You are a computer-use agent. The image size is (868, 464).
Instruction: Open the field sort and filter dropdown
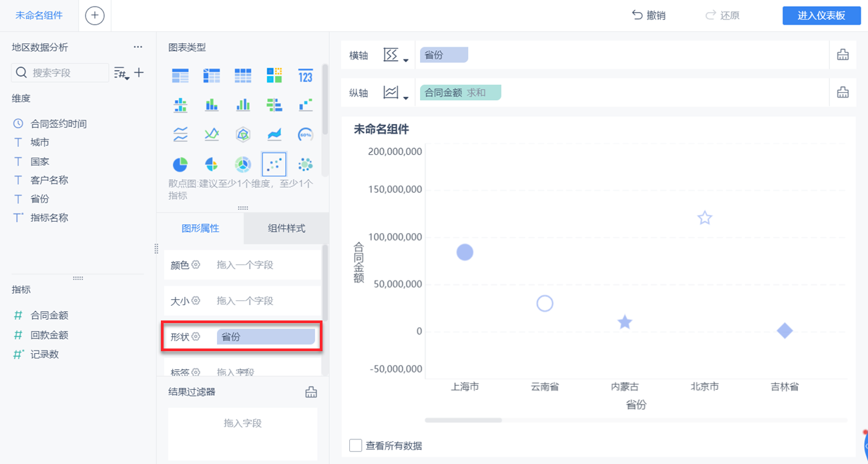(x=122, y=73)
